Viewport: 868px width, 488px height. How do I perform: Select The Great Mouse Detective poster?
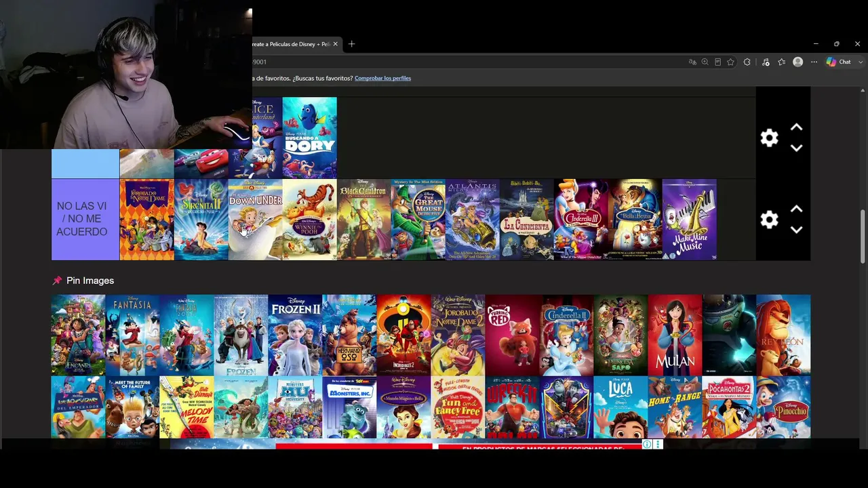(x=418, y=220)
